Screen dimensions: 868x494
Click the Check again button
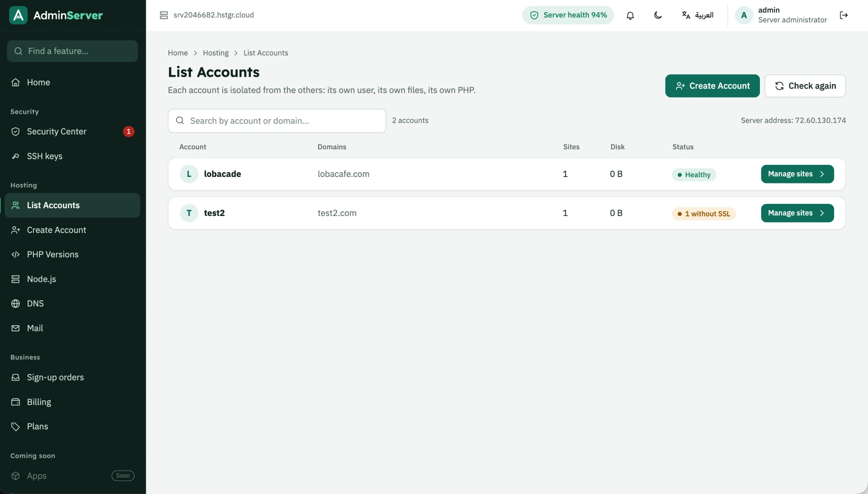[x=805, y=86]
